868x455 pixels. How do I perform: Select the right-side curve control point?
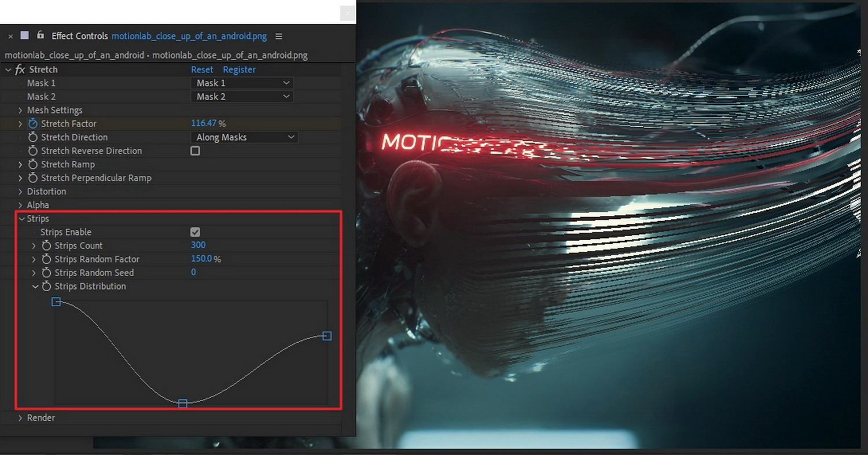point(327,336)
